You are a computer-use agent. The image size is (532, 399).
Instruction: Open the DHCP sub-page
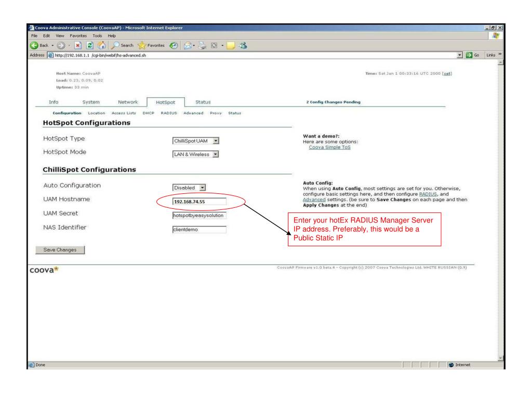click(148, 113)
